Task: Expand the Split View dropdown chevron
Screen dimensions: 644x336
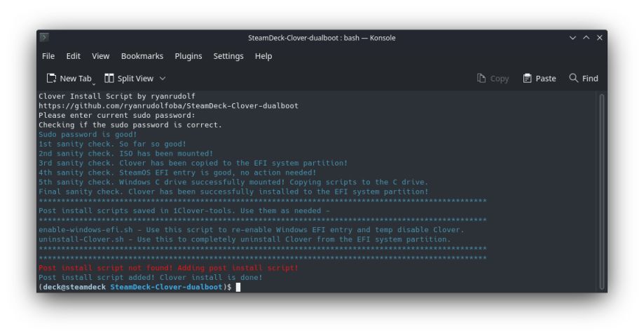Action: point(163,79)
